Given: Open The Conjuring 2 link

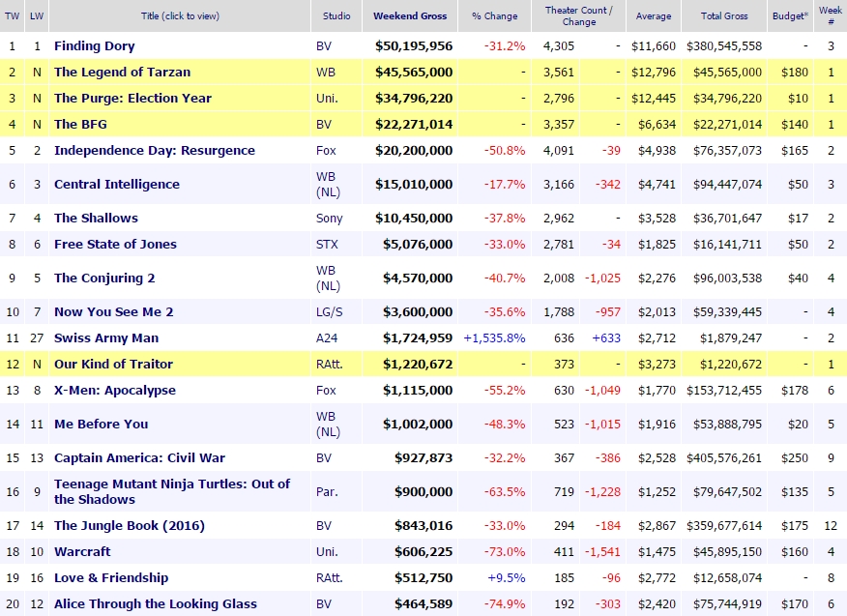Looking at the screenshot, I should 104,278.
